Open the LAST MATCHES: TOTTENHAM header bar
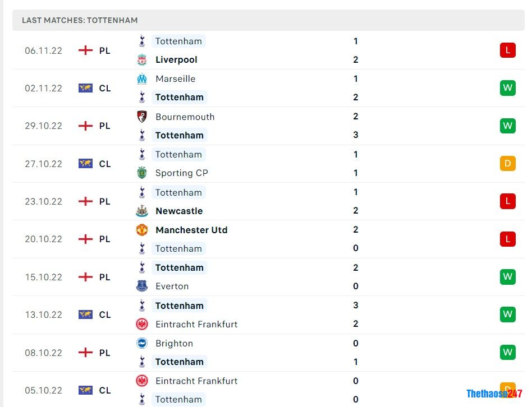 point(266,20)
